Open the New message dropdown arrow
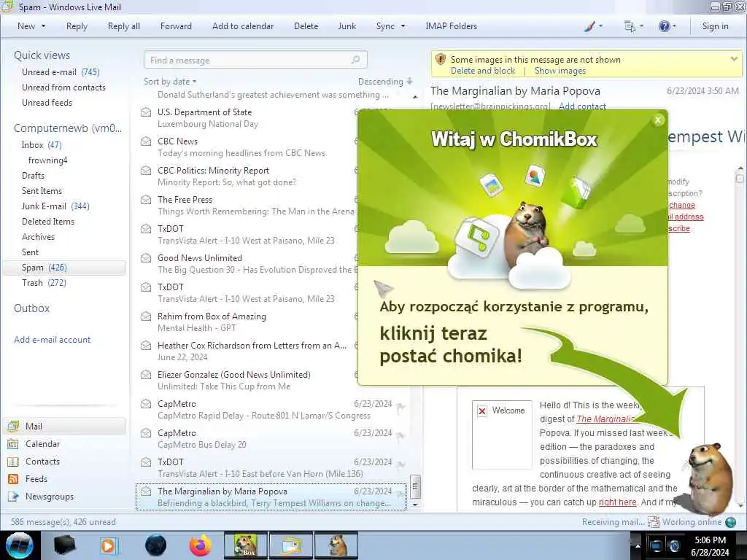The width and height of the screenshot is (747, 560). click(43, 26)
